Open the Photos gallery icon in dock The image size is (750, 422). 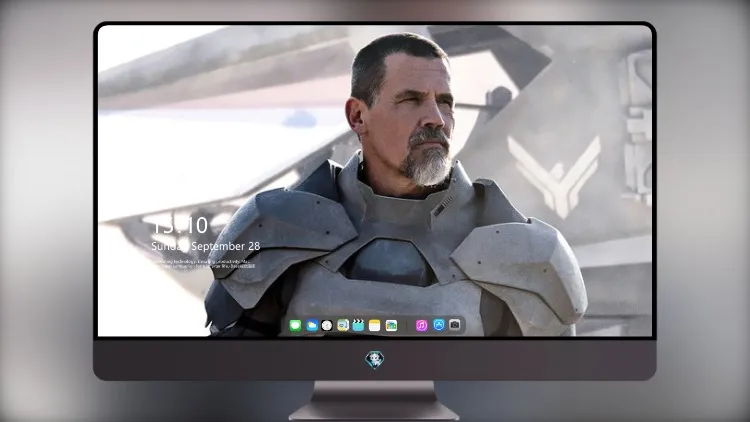tap(391, 325)
